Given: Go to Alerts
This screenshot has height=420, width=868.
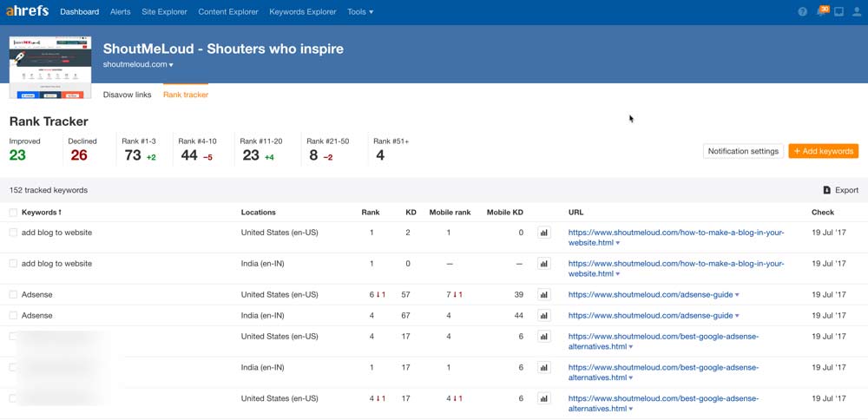Looking at the screenshot, I should [121, 11].
